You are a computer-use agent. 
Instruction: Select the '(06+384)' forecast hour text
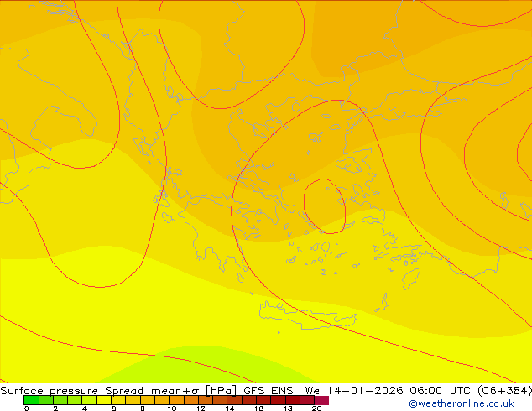505,391
